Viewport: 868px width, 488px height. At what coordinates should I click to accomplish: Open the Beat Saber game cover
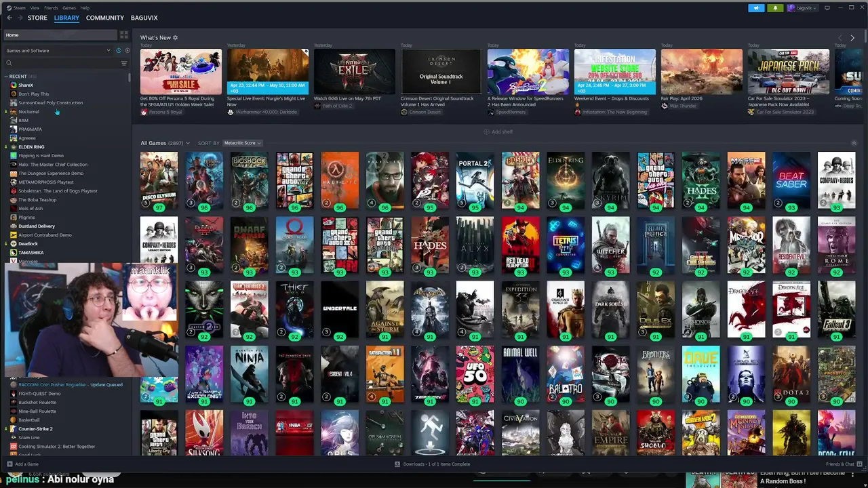click(x=791, y=180)
